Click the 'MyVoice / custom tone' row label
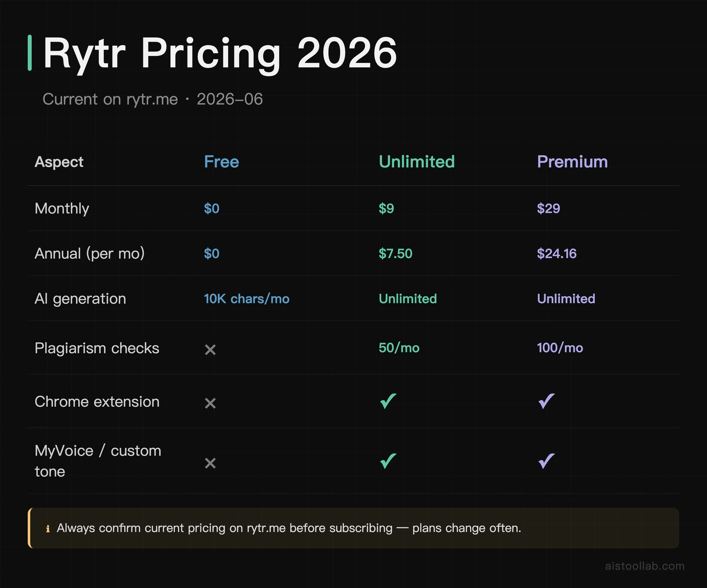This screenshot has width=707, height=588. 98,461
